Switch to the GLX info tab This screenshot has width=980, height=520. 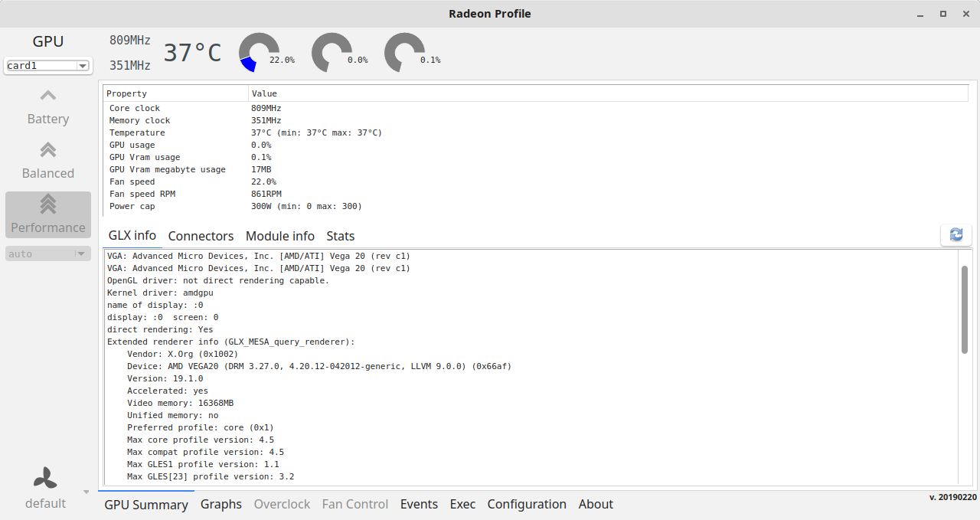pos(132,236)
